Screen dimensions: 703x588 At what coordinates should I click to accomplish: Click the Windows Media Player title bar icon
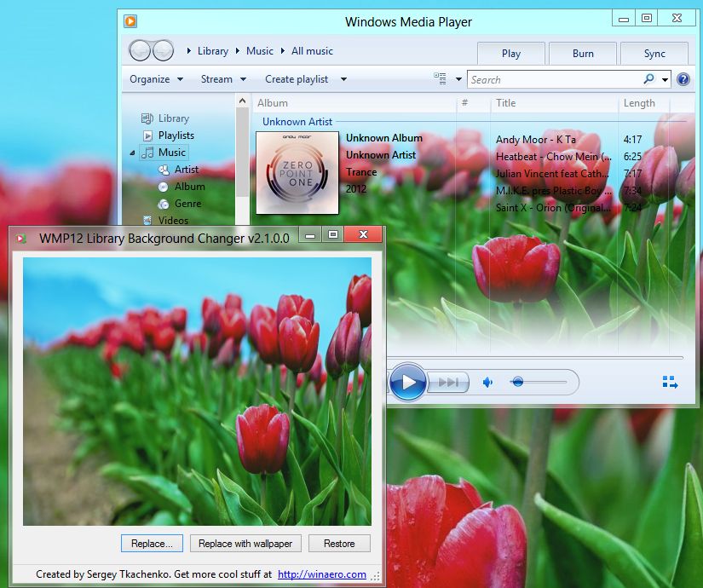130,21
